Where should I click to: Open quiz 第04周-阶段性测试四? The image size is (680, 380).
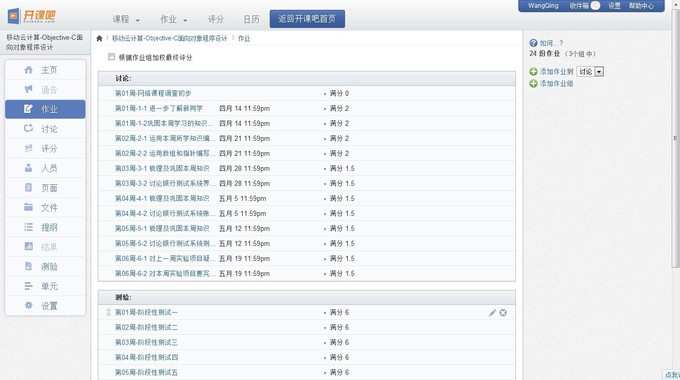(x=146, y=357)
